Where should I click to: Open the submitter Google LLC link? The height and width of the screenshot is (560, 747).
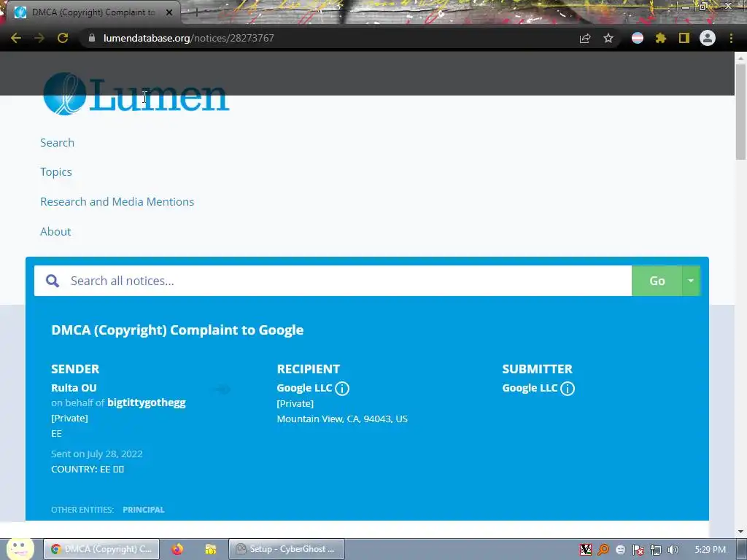530,388
